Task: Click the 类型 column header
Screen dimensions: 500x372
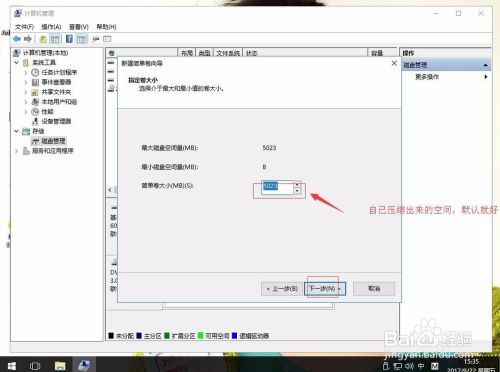Action: (x=205, y=53)
